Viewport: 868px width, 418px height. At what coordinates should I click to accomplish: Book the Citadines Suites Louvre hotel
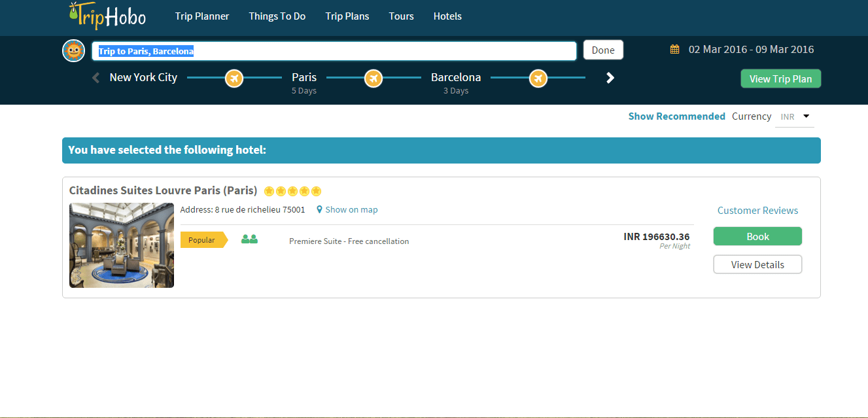[757, 236]
